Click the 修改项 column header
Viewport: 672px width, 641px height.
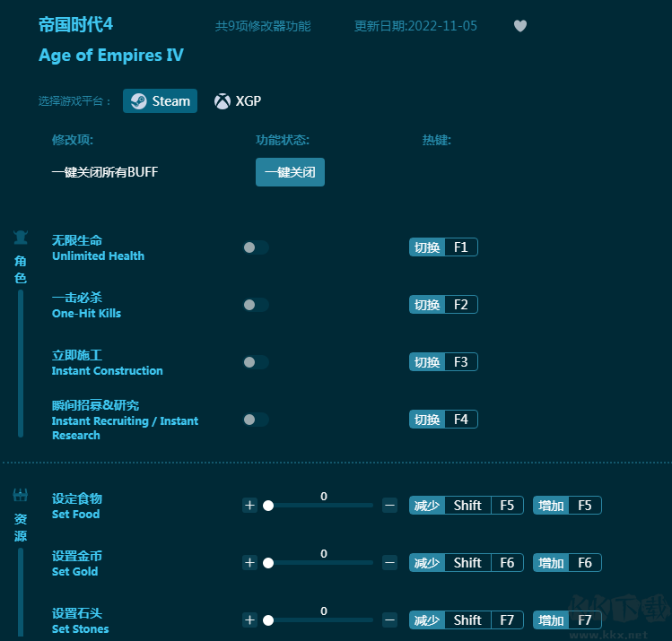[x=73, y=140]
